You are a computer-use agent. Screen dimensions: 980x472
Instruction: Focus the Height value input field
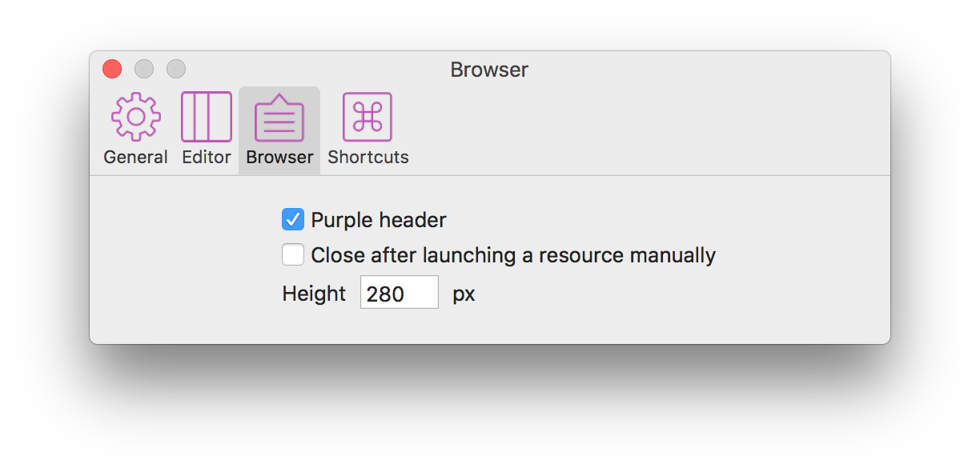click(400, 292)
